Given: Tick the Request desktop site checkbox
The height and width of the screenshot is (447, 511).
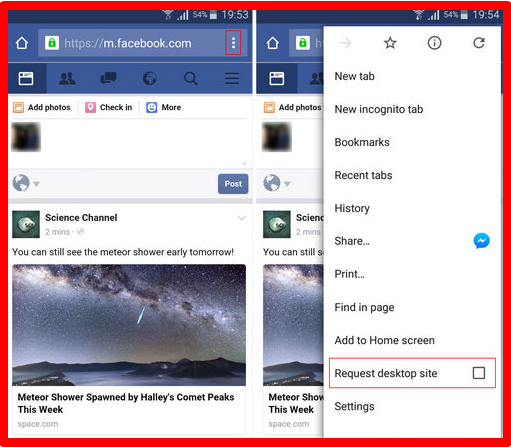Looking at the screenshot, I should pos(479,373).
